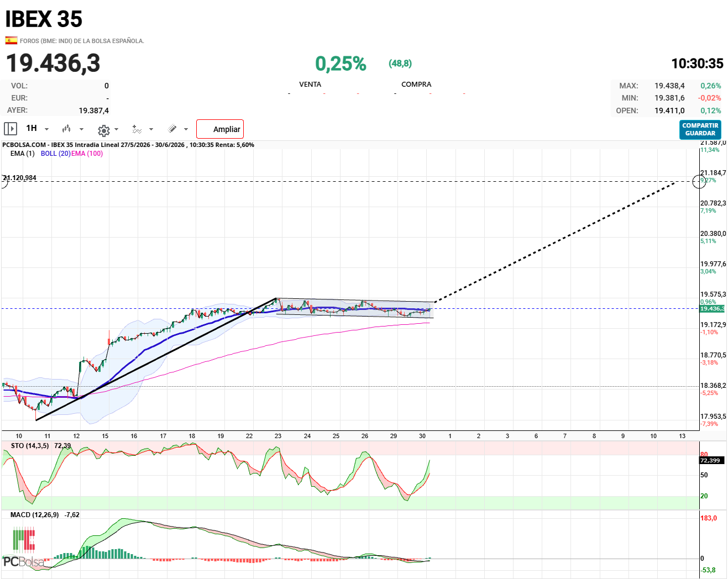Click the current price tag on the price axis
Screen dimensions: 728x579
[712, 309]
